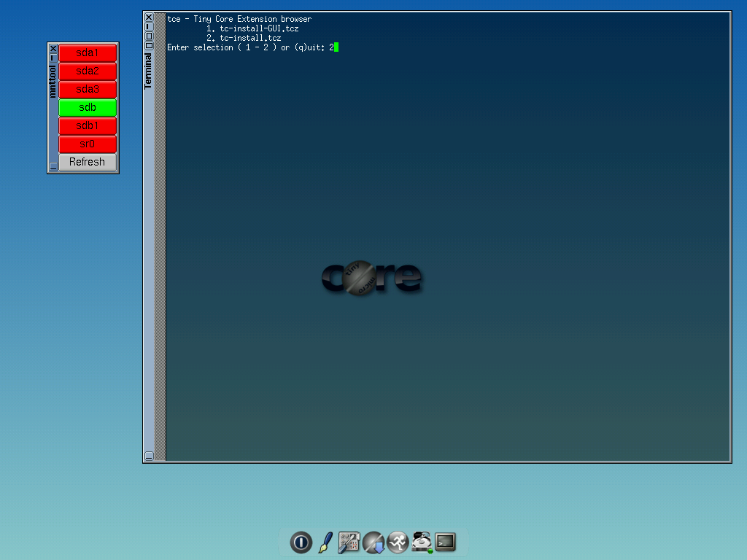This screenshot has width=747, height=560.
Task: Open the Control Panel icon in dock
Action: tap(349, 542)
